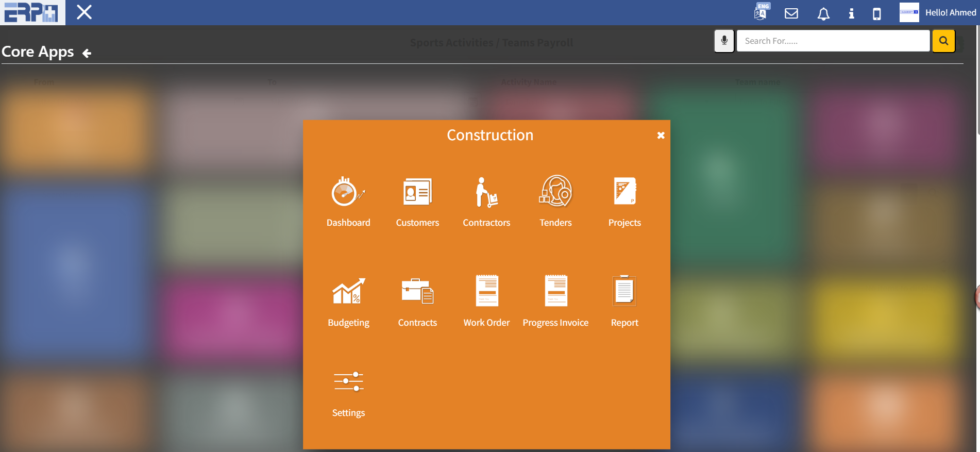View notifications via the bell icon
Image resolution: width=980 pixels, height=452 pixels.
tap(823, 14)
